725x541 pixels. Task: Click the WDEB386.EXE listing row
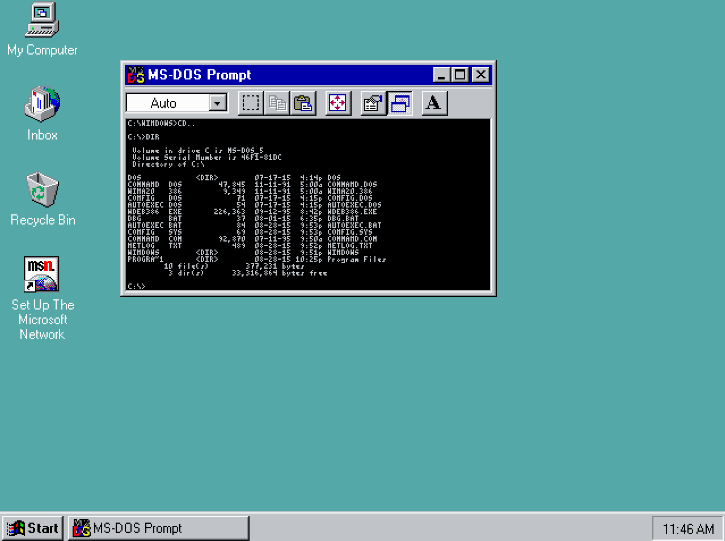click(x=252, y=211)
